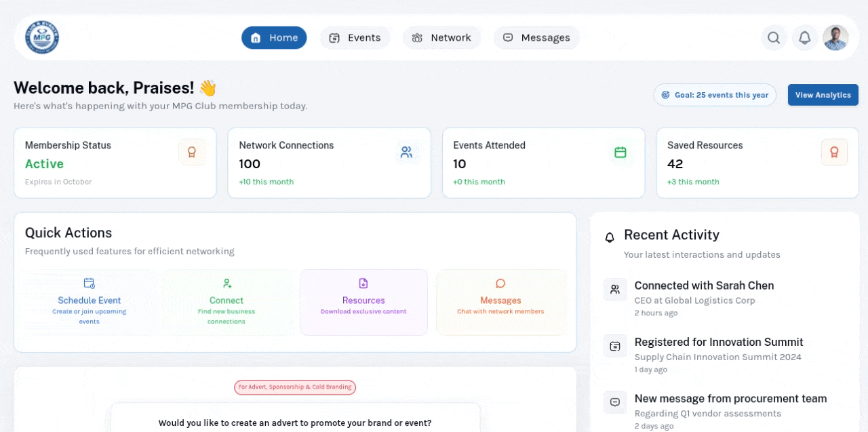Click the Saved Resources badge icon

[834, 153]
